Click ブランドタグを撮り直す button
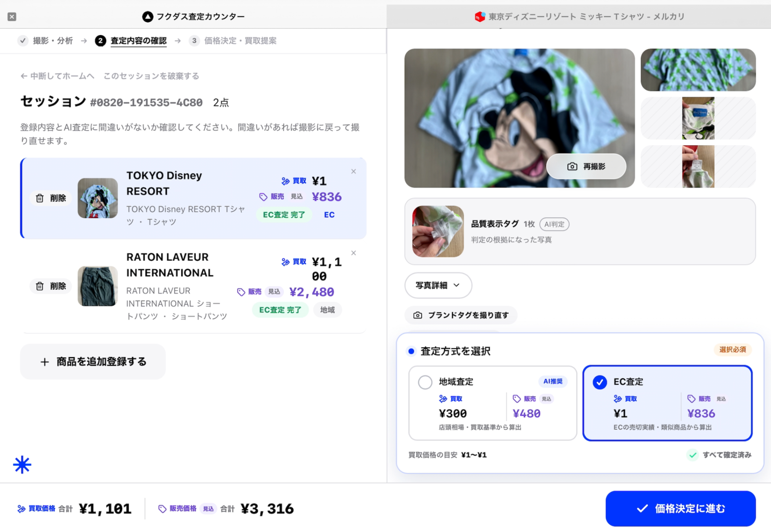771x532 pixels. [x=461, y=315]
